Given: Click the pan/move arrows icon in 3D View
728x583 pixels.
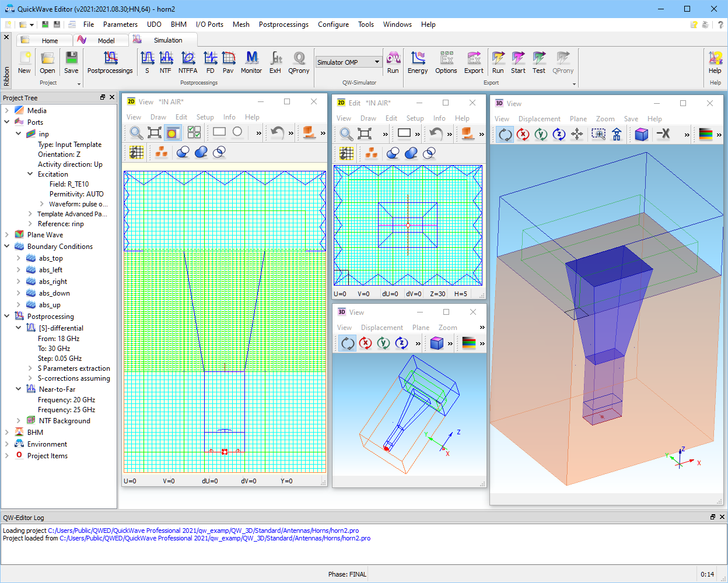Looking at the screenshot, I should click(x=577, y=135).
